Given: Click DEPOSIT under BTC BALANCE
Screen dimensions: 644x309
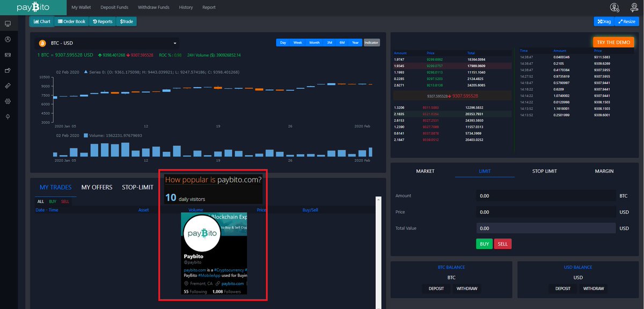Looking at the screenshot, I should 436,289.
